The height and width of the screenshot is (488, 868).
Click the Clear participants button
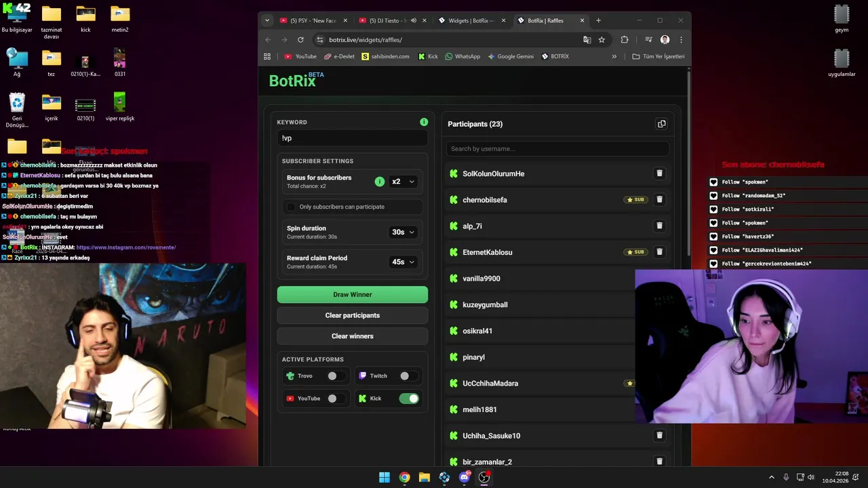[353, 315]
